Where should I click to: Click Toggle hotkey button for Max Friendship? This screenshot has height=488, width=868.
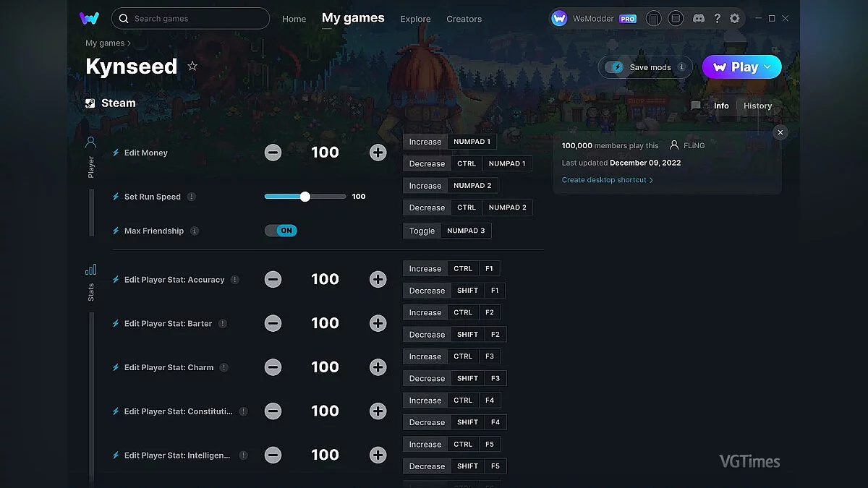[447, 231]
